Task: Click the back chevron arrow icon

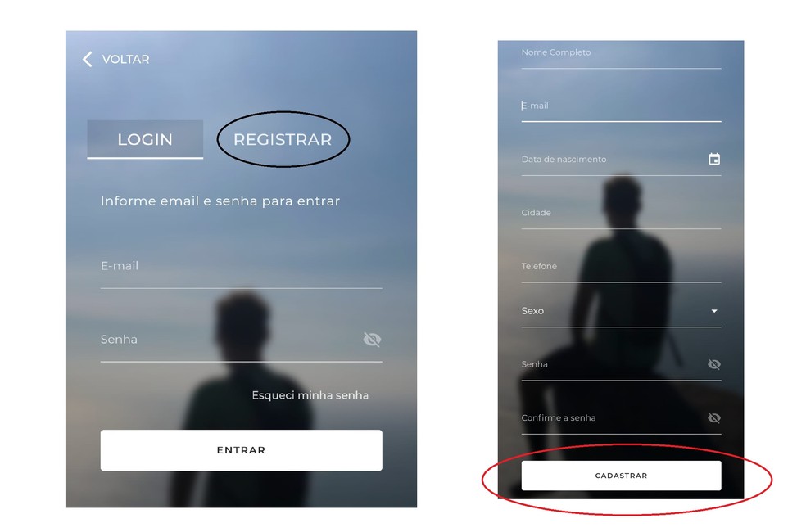Action: click(x=88, y=59)
